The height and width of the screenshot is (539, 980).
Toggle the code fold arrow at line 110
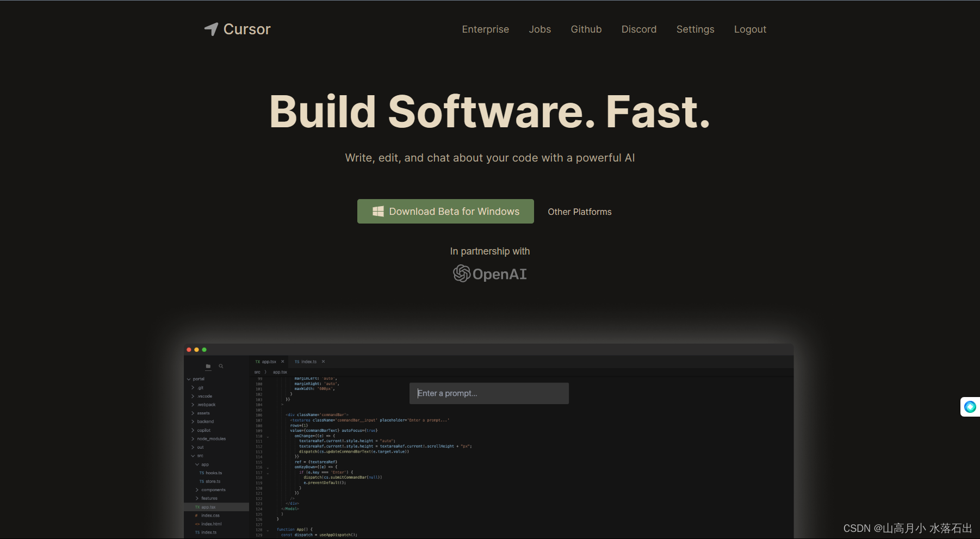coord(268,437)
